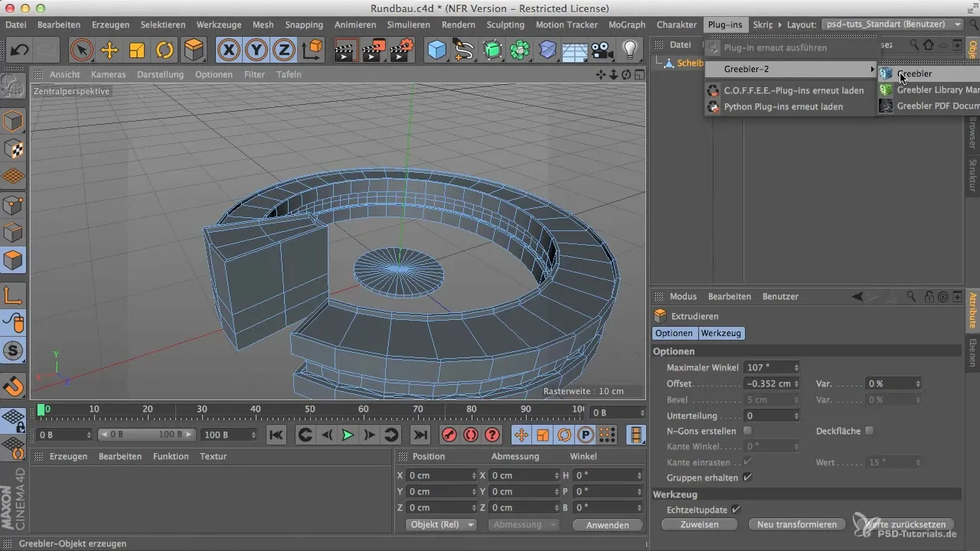
Task: Select the Rotate tool icon
Action: point(165,51)
